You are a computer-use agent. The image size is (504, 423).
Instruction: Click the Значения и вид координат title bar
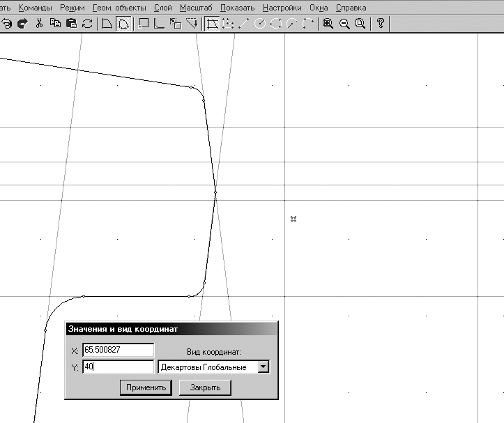[x=171, y=329]
